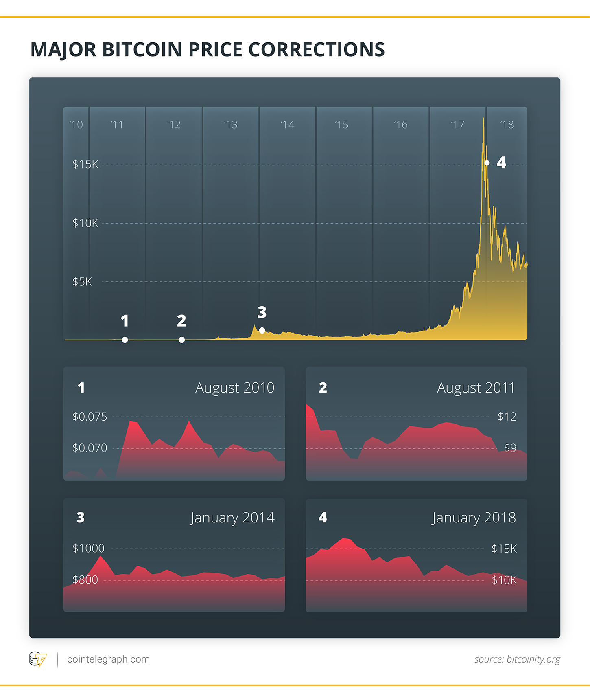
Task: Select correction marker dot 3 on chart
Action: (262, 330)
